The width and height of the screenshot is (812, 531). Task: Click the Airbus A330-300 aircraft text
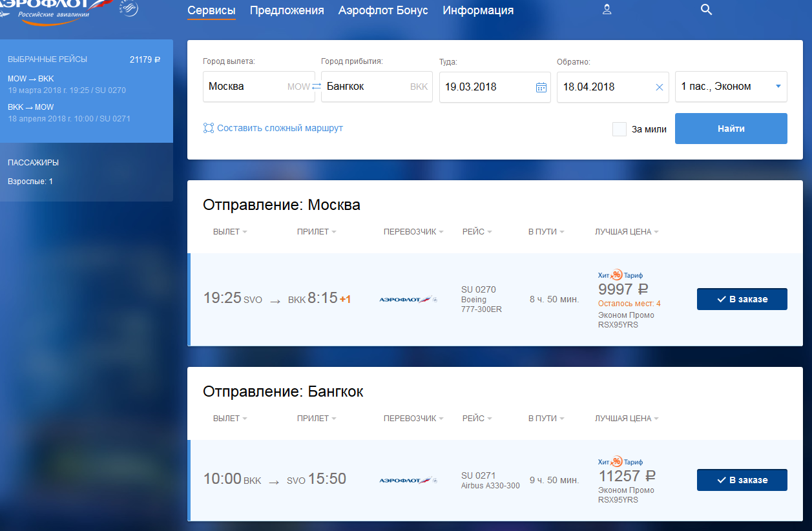tap(490, 486)
